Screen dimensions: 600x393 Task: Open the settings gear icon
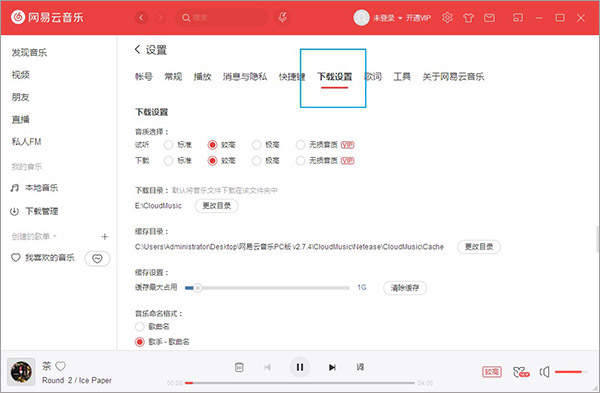pyautogui.click(x=447, y=18)
